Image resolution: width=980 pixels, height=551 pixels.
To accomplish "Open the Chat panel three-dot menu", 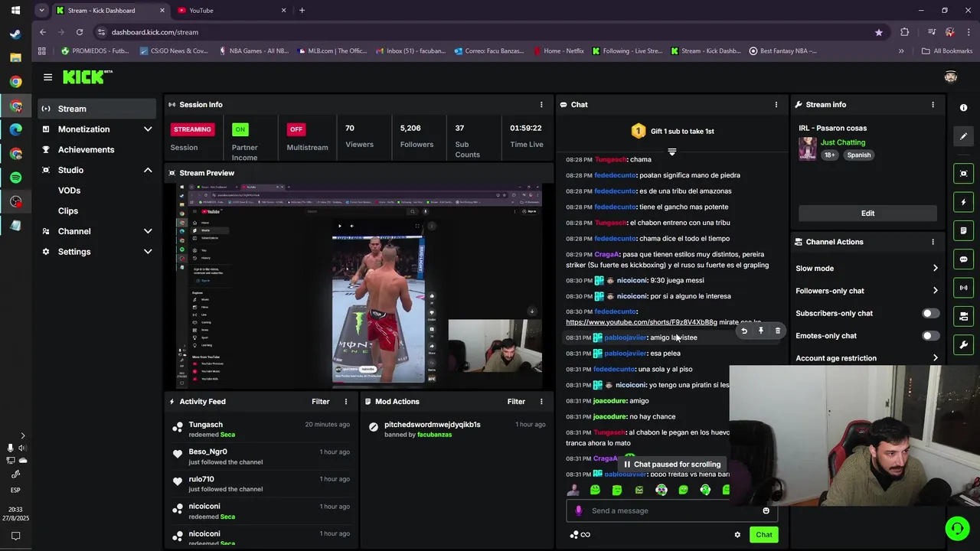I will click(776, 105).
